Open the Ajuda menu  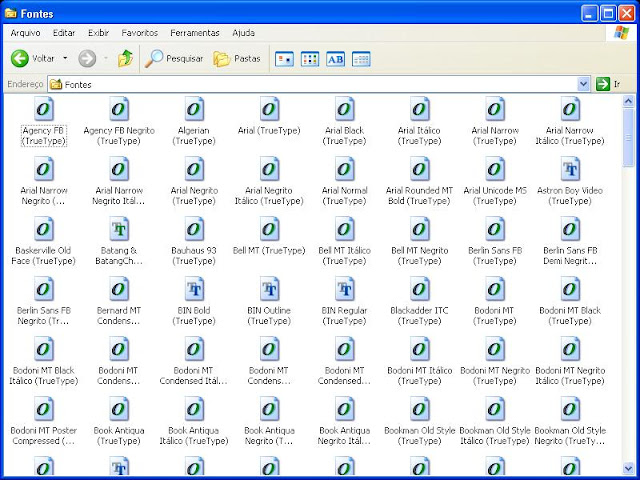[244, 33]
